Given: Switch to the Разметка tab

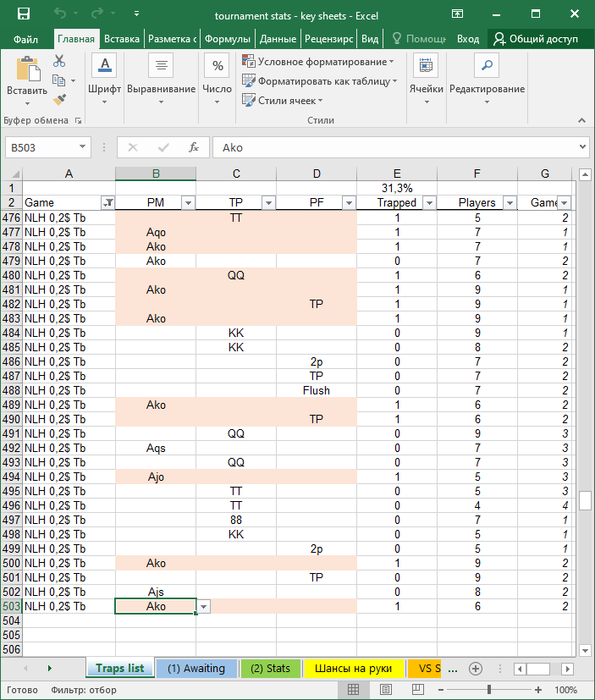Looking at the screenshot, I should point(172,39).
